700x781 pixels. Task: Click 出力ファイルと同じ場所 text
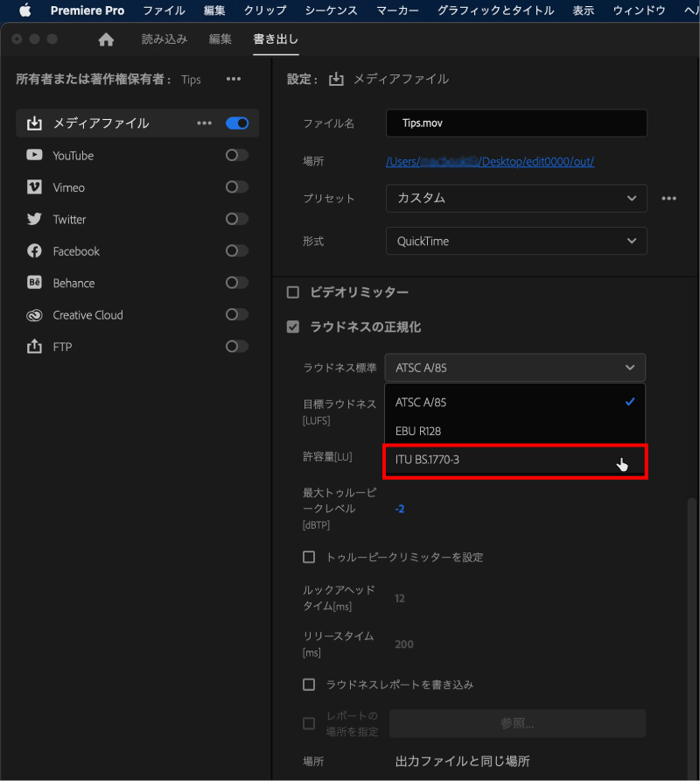pos(463,761)
